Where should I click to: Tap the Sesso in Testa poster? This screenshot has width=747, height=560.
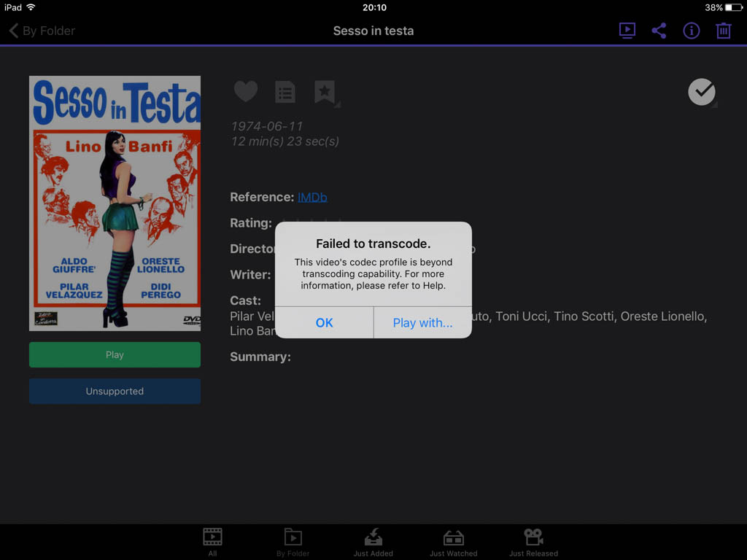coord(115,203)
